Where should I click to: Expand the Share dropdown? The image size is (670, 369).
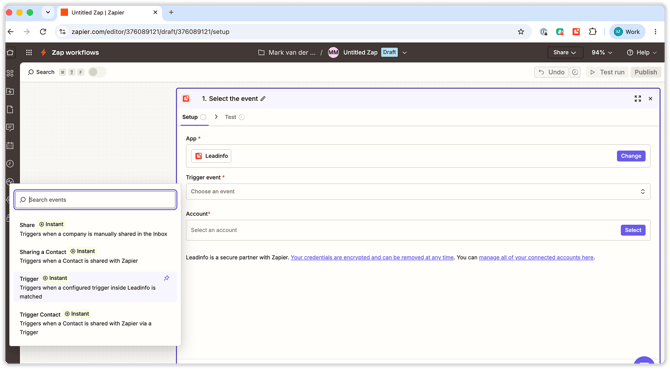[564, 53]
